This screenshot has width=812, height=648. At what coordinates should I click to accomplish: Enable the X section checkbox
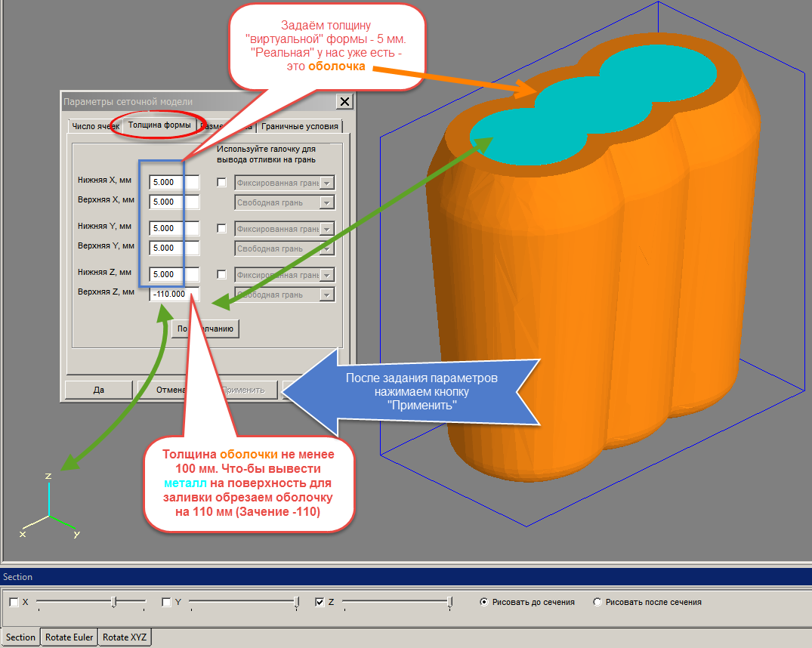[14, 602]
